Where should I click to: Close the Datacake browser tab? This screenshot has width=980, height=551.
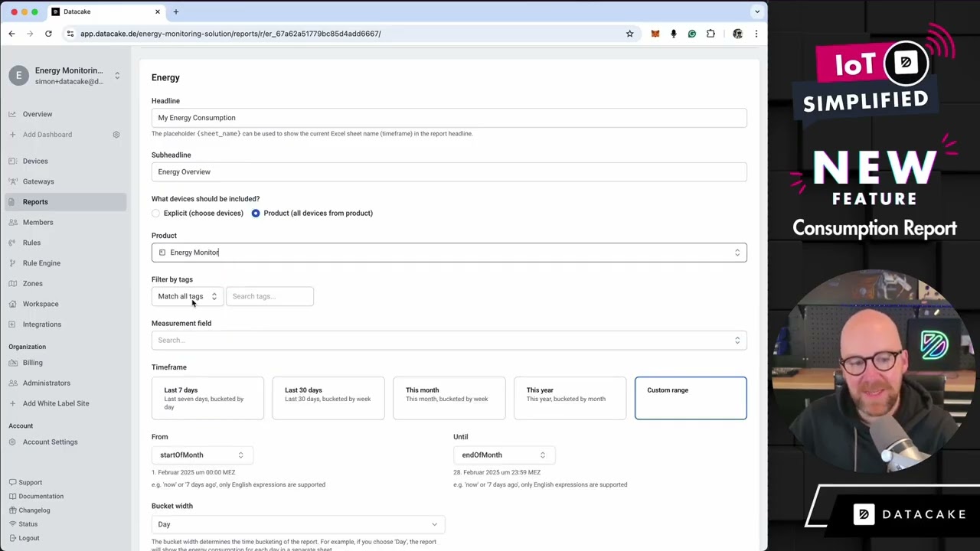(158, 11)
